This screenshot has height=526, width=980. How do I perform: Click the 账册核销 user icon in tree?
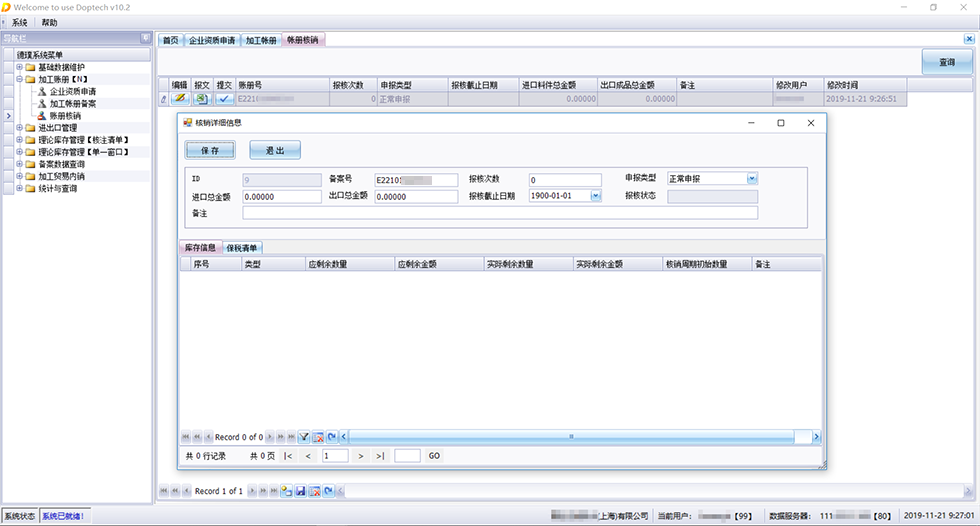(x=42, y=116)
